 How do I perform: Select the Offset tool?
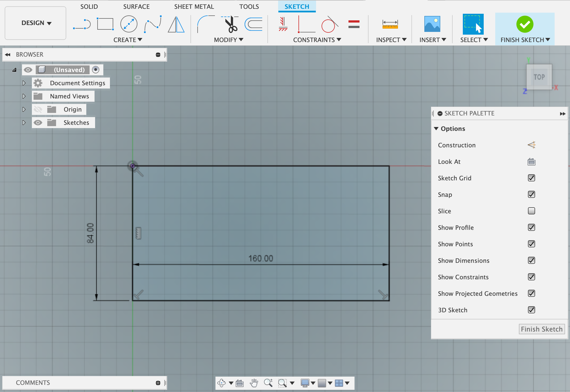[253, 24]
